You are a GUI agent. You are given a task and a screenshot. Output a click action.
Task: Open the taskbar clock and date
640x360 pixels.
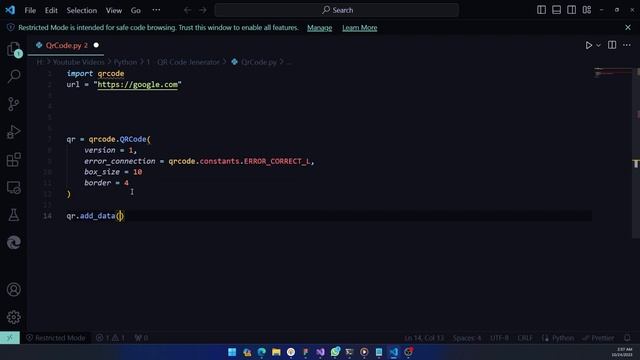623,352
